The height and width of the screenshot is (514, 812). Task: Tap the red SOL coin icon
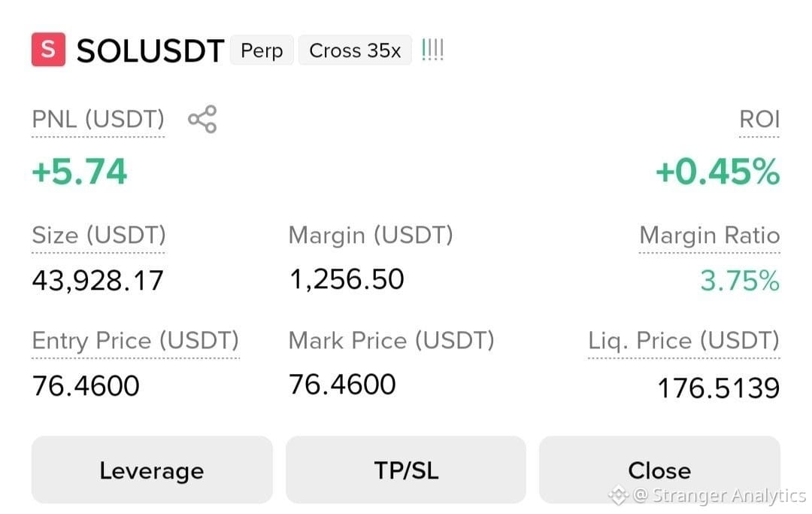[x=48, y=50]
